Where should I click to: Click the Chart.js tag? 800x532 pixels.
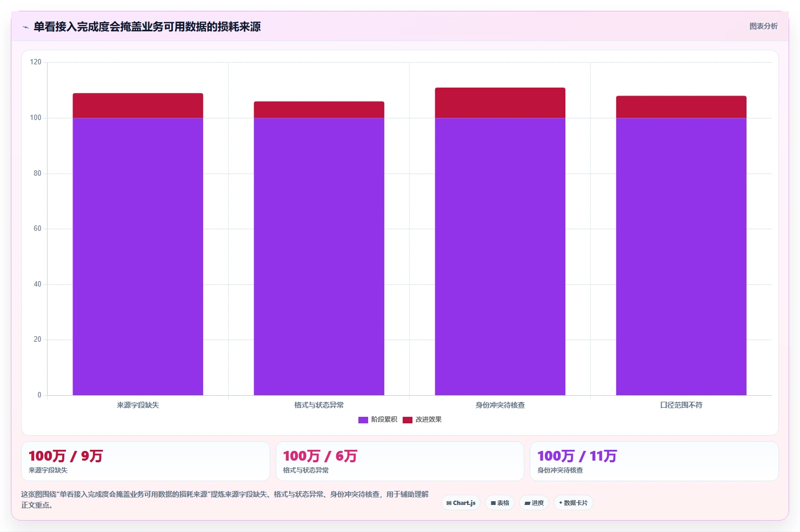point(461,503)
